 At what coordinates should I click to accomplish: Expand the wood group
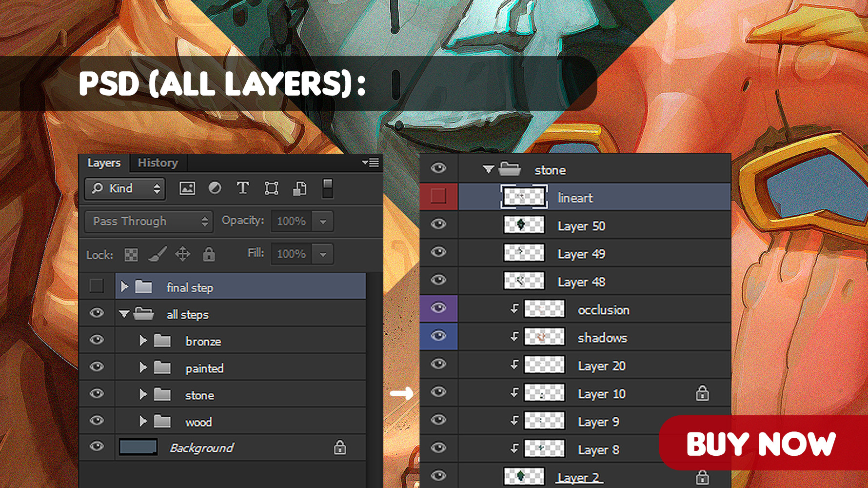click(x=143, y=421)
